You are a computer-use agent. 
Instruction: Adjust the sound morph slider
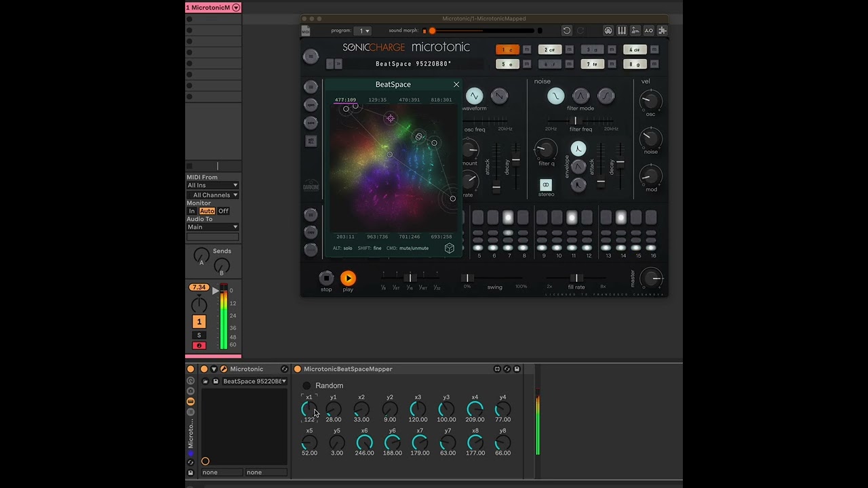(x=482, y=30)
